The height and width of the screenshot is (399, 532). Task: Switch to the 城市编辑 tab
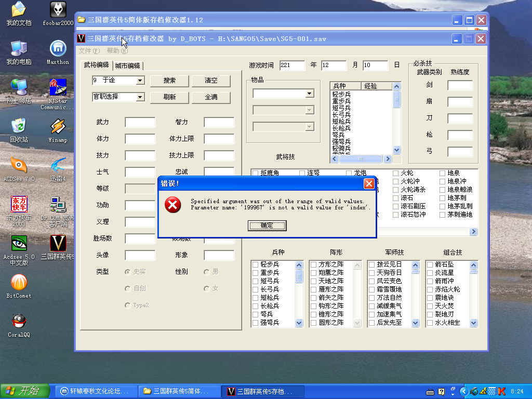[x=127, y=65]
